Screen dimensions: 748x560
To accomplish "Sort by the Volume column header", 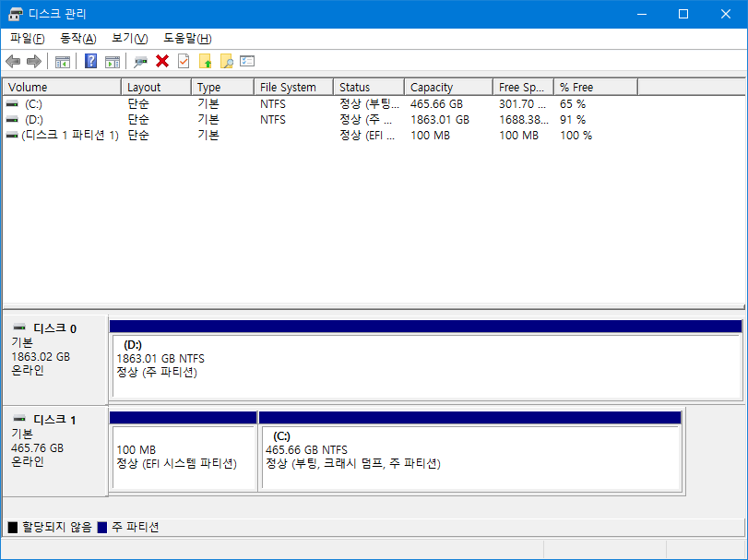I will tap(62, 88).
